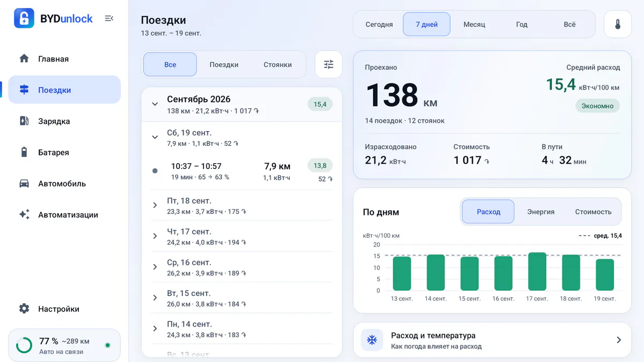The image size is (644, 362).
Task: Open Расход и температура chevron arrow
Action: click(618, 340)
